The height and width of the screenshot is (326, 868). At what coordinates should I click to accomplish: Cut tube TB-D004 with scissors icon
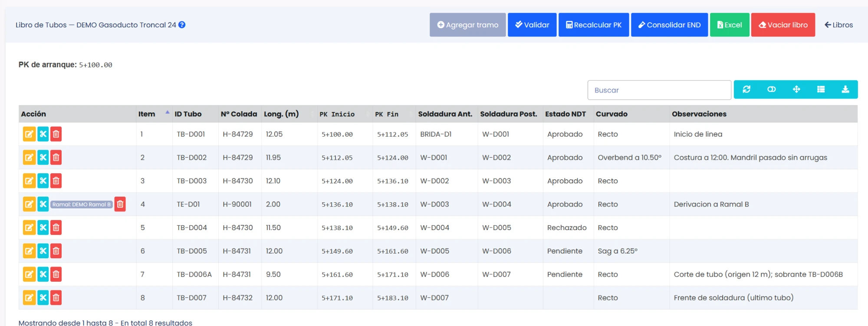pos(43,227)
